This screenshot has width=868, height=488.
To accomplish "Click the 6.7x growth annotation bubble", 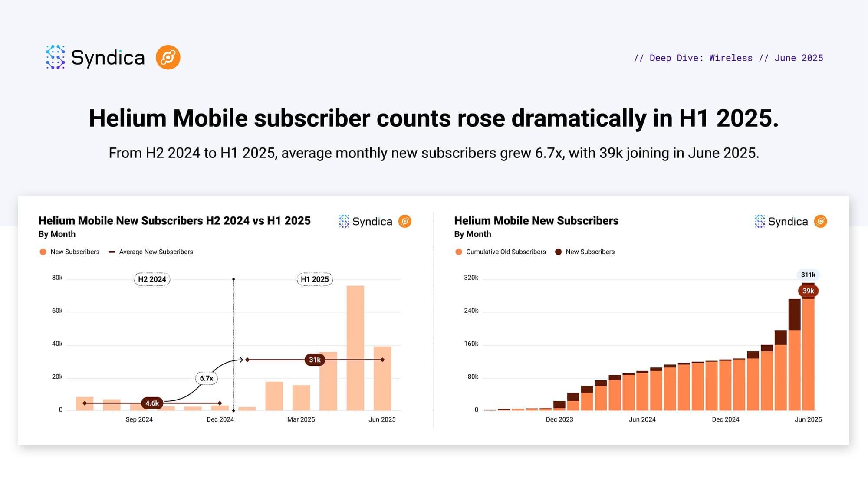I will coord(206,378).
